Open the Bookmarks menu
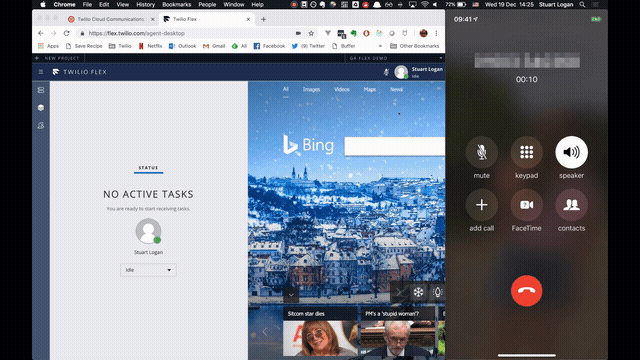Screen dimensions: 640x360 (x=177, y=4)
